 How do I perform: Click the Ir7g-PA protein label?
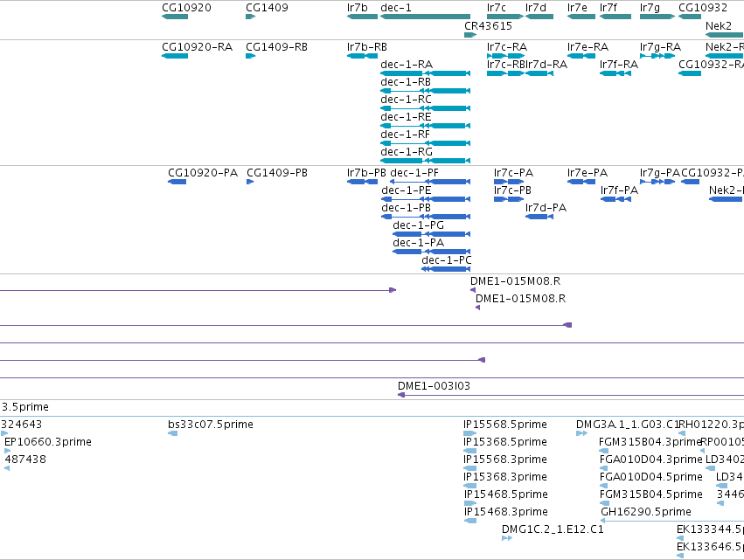[659, 173]
